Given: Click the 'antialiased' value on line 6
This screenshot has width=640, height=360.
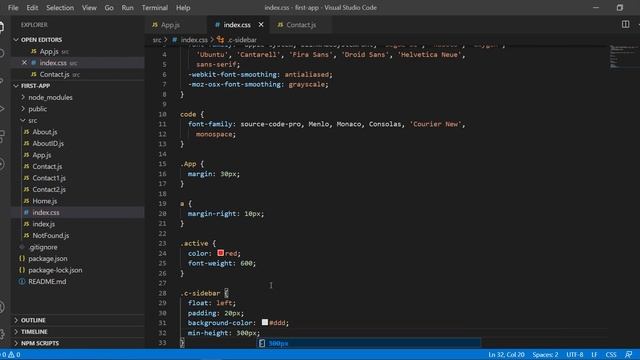Looking at the screenshot, I should 307,75.
